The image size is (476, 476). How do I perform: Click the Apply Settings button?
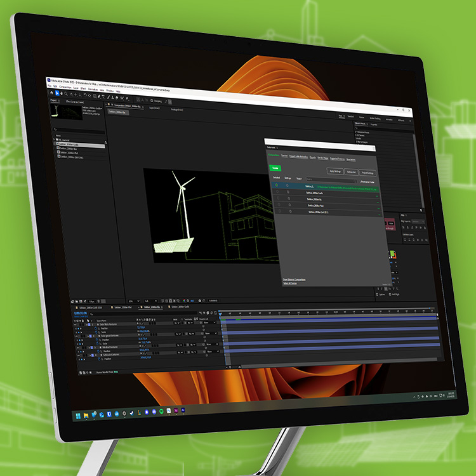[x=336, y=171]
